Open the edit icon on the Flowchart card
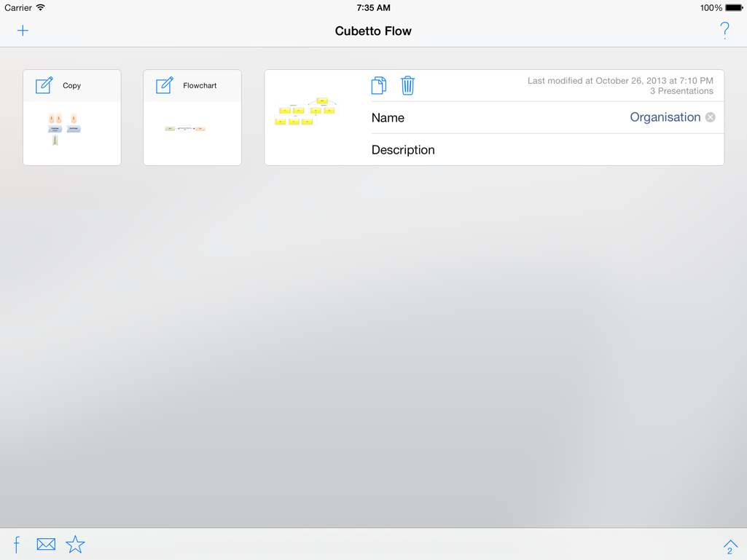Viewport: 747px width, 560px height. click(x=165, y=85)
